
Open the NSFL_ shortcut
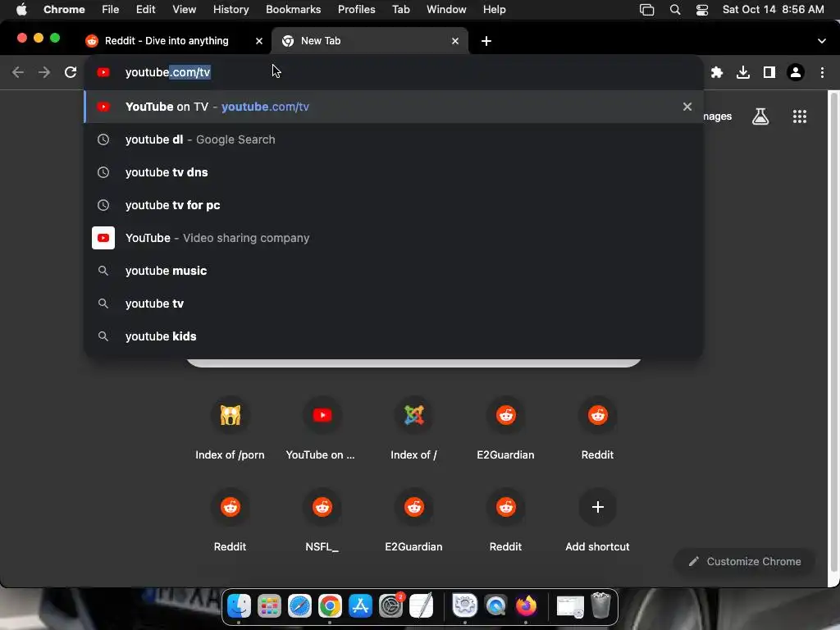[322, 522]
